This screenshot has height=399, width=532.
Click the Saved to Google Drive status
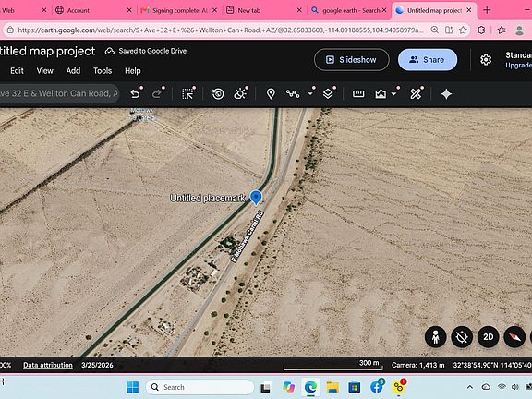(146, 51)
